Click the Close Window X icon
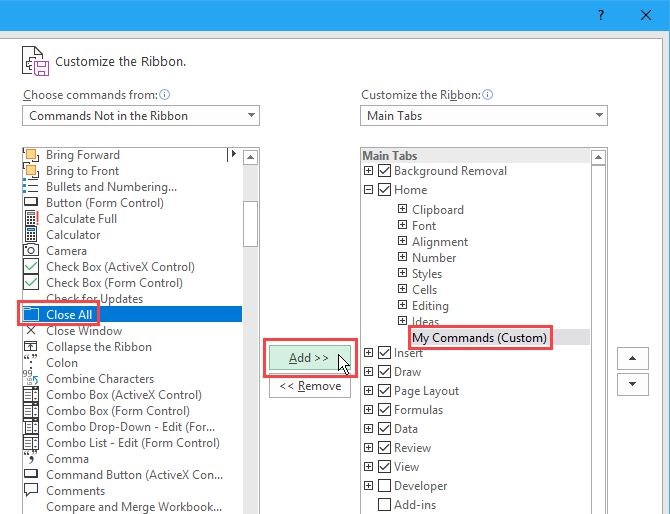Viewport: 670px width, 514px height. pyautogui.click(x=29, y=331)
